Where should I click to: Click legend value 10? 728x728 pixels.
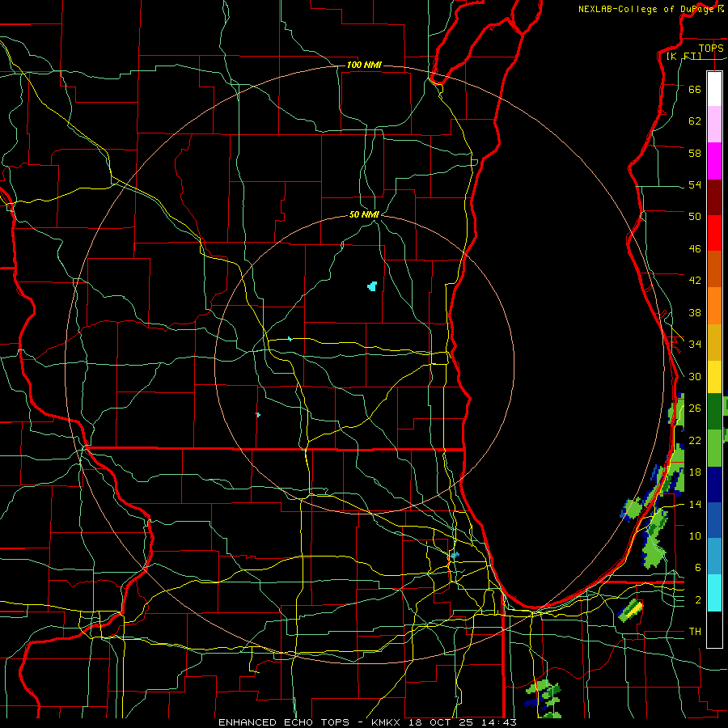pyautogui.click(x=695, y=535)
